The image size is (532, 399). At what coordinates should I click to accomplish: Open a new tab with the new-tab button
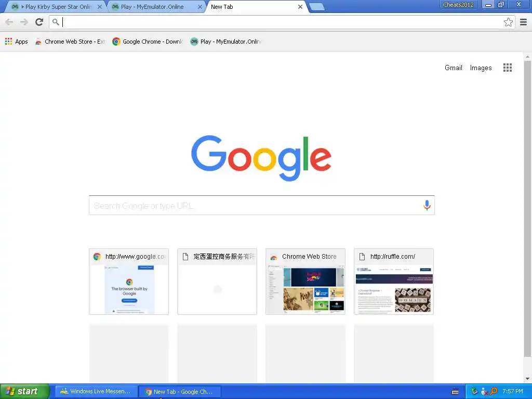point(317,7)
